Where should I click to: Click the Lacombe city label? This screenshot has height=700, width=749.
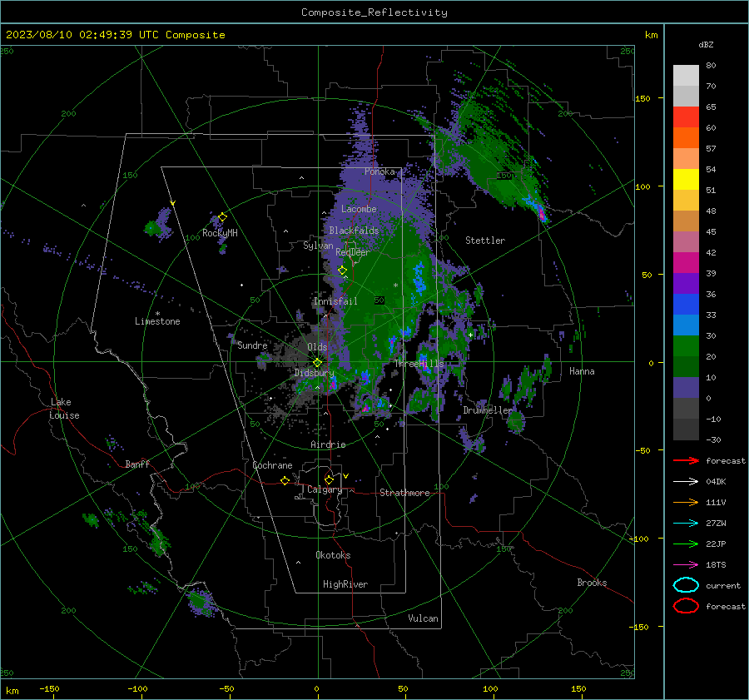[359, 209]
